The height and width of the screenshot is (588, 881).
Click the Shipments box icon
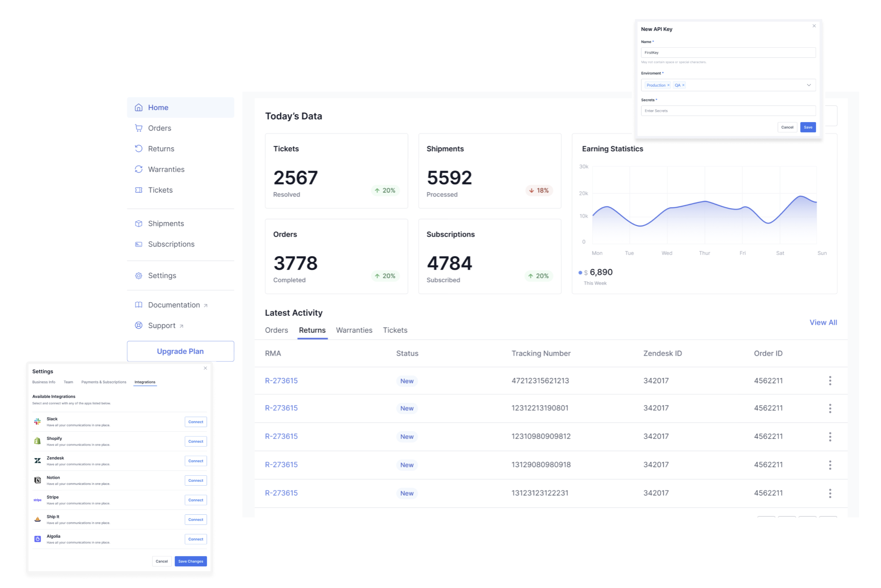tap(139, 224)
